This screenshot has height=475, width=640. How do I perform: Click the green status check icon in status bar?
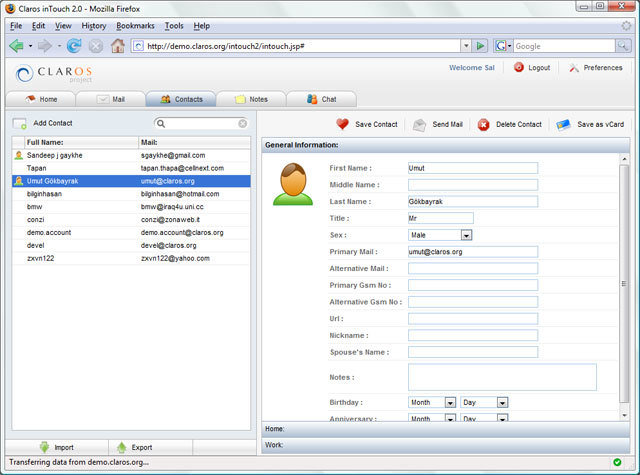(x=617, y=462)
